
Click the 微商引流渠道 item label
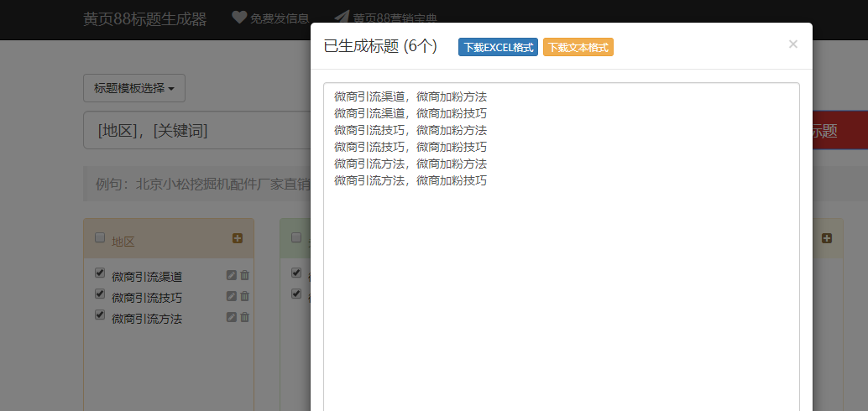tap(147, 277)
